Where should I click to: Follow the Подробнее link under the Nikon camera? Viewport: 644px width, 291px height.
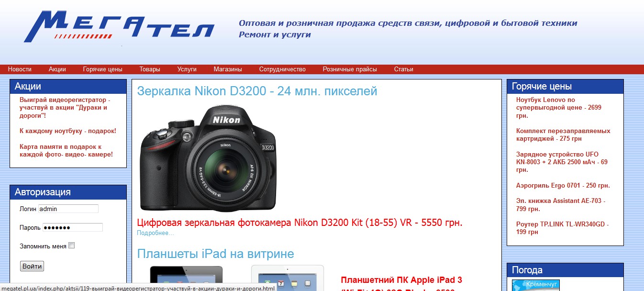pos(155,233)
